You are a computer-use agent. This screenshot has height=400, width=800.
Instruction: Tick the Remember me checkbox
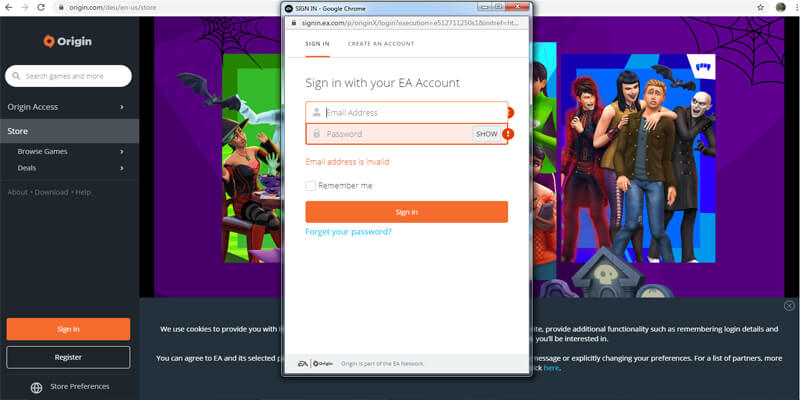click(x=311, y=186)
